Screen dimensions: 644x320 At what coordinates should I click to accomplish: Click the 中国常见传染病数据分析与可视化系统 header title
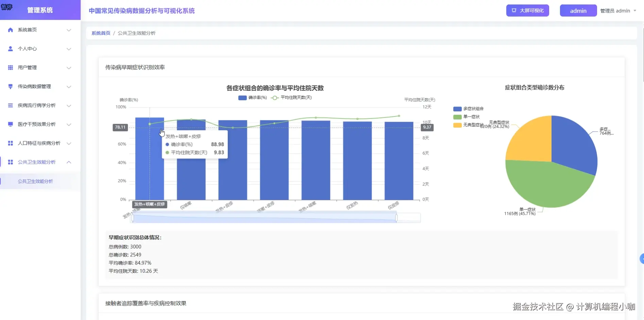142,11
